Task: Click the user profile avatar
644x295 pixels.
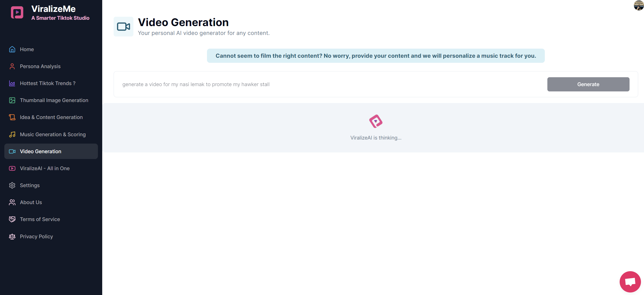Action: click(x=638, y=5)
